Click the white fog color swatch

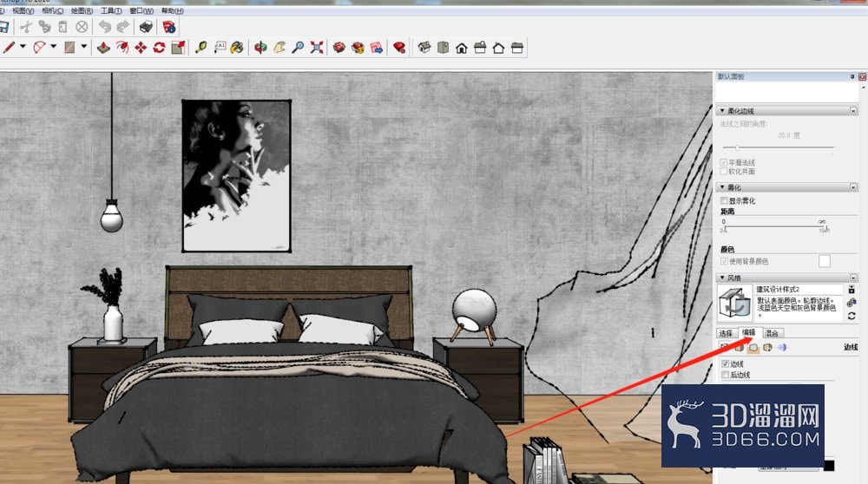pyautogui.click(x=825, y=261)
